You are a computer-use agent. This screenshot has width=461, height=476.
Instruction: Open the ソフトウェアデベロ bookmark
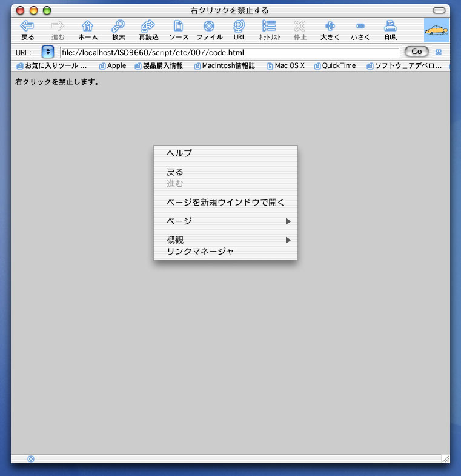[x=404, y=66]
